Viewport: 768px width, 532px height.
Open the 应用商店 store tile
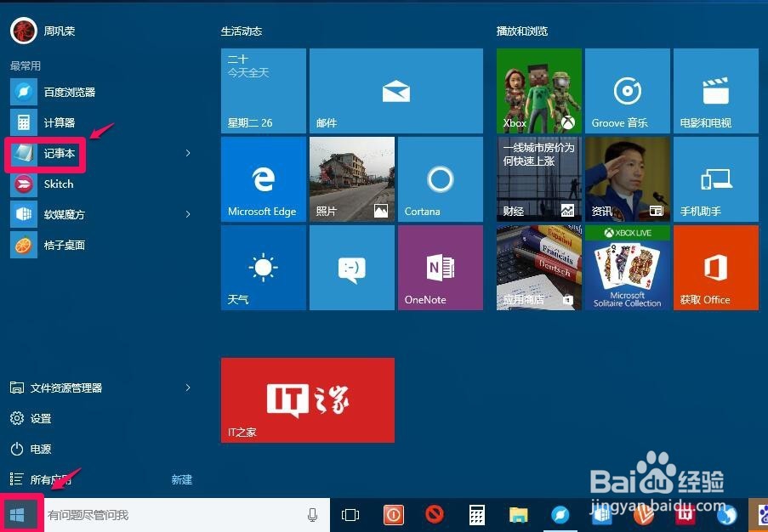[539, 268]
